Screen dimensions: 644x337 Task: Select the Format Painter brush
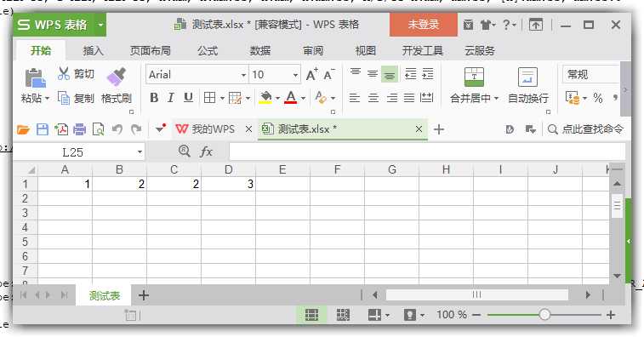[116, 77]
